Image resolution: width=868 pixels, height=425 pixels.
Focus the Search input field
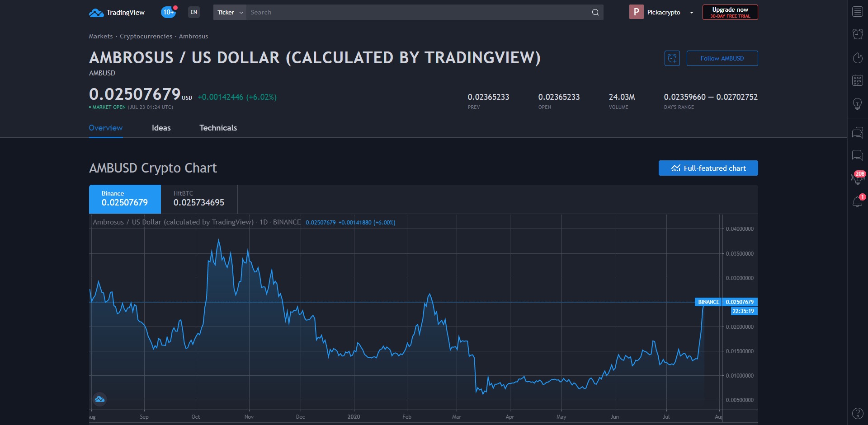(x=419, y=12)
